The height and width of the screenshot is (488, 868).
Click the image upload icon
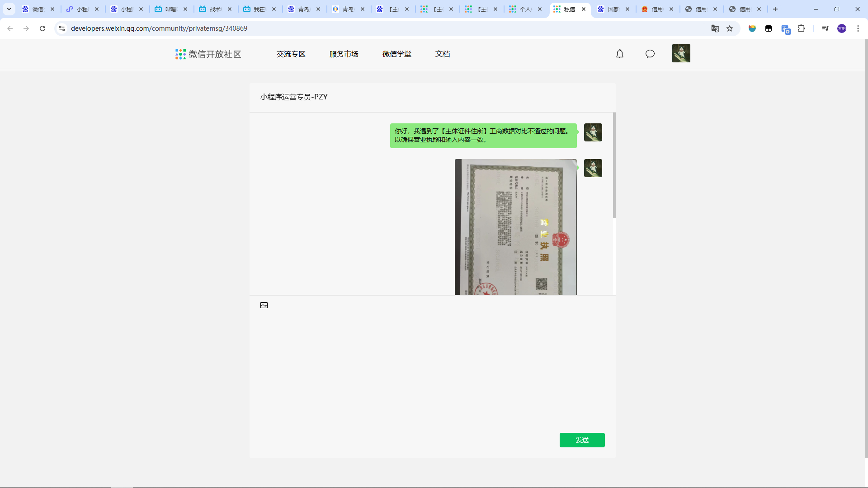(264, 305)
